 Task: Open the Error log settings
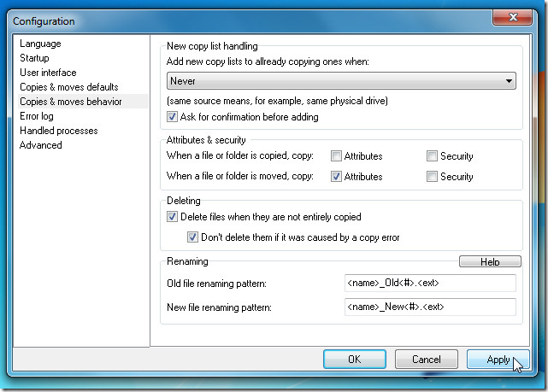pos(37,116)
